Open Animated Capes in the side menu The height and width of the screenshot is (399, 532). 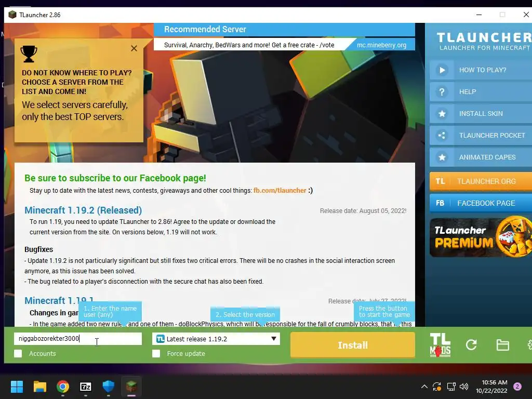tap(481, 157)
